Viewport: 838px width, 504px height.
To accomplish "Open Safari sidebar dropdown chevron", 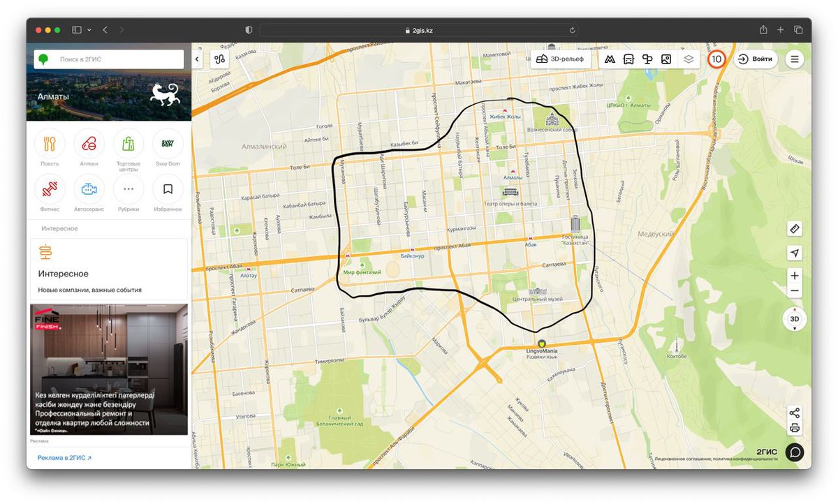I will pyautogui.click(x=89, y=30).
